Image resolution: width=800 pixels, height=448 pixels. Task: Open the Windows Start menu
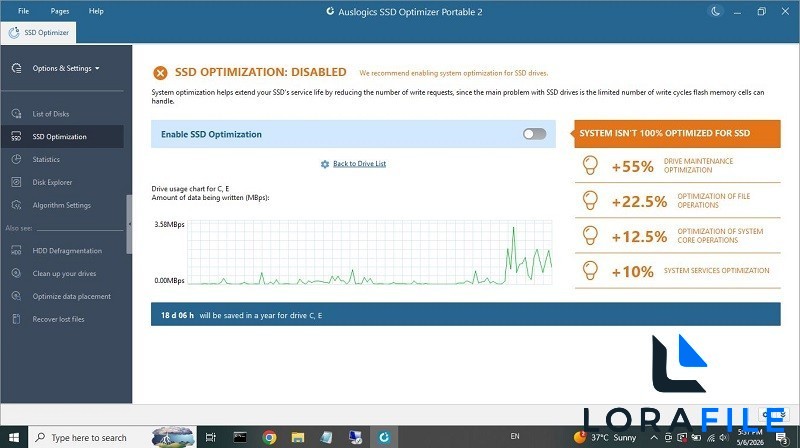pos(14,437)
